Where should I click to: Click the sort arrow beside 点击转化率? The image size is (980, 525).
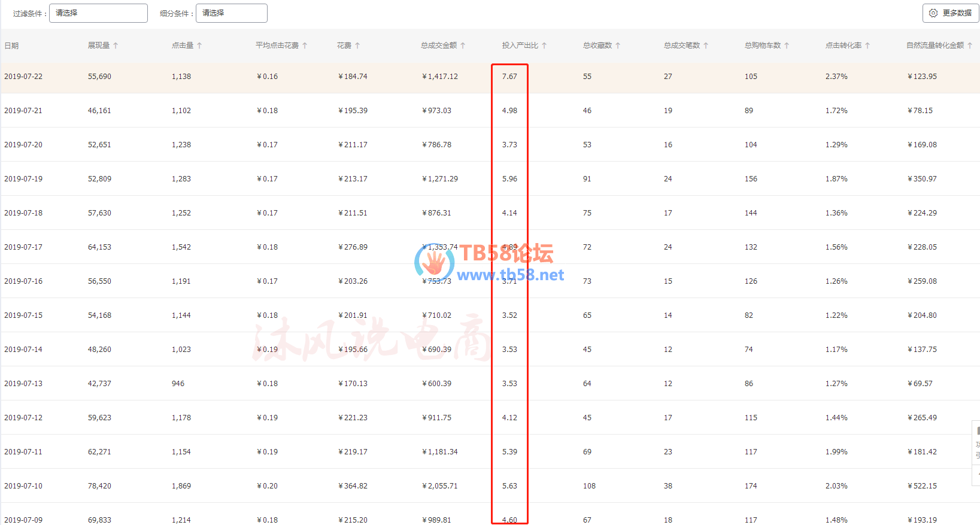[867, 45]
